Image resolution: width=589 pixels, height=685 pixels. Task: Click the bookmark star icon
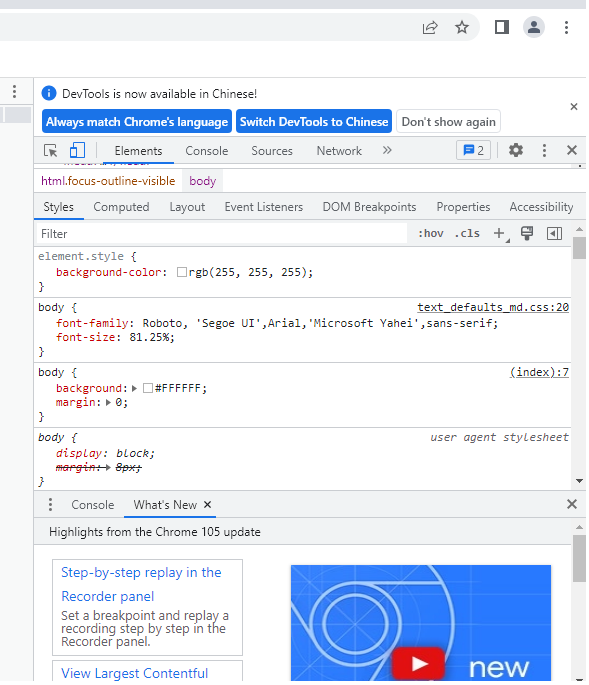[462, 28]
